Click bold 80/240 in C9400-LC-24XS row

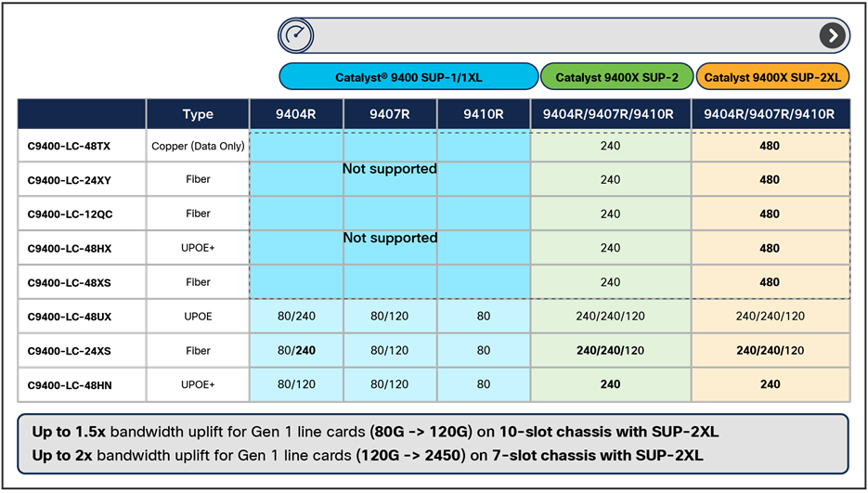[296, 351]
